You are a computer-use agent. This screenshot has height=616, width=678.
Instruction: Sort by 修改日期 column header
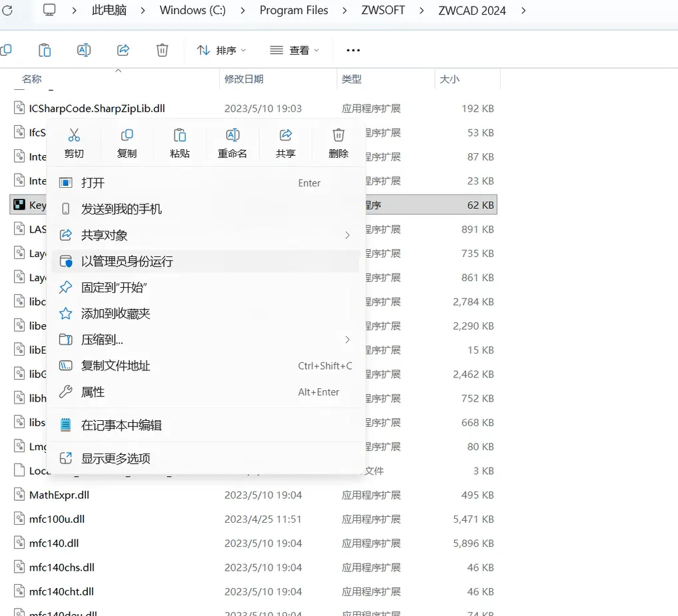pos(244,79)
